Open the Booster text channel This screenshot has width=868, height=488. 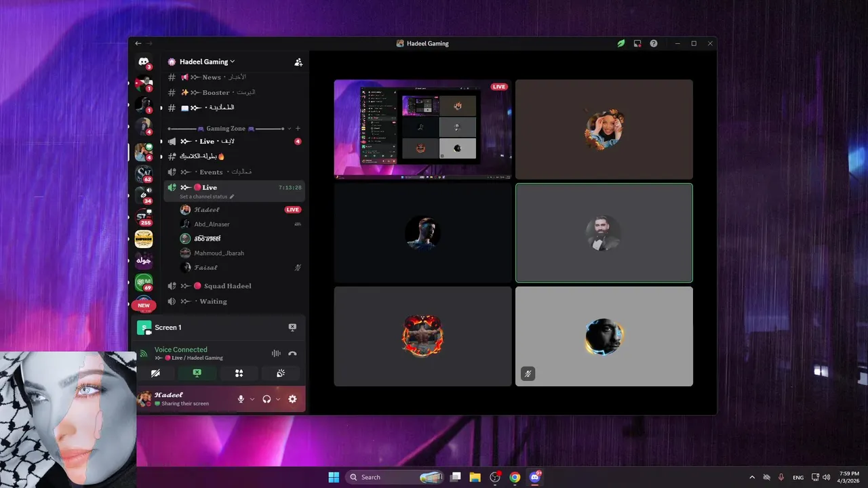point(234,92)
